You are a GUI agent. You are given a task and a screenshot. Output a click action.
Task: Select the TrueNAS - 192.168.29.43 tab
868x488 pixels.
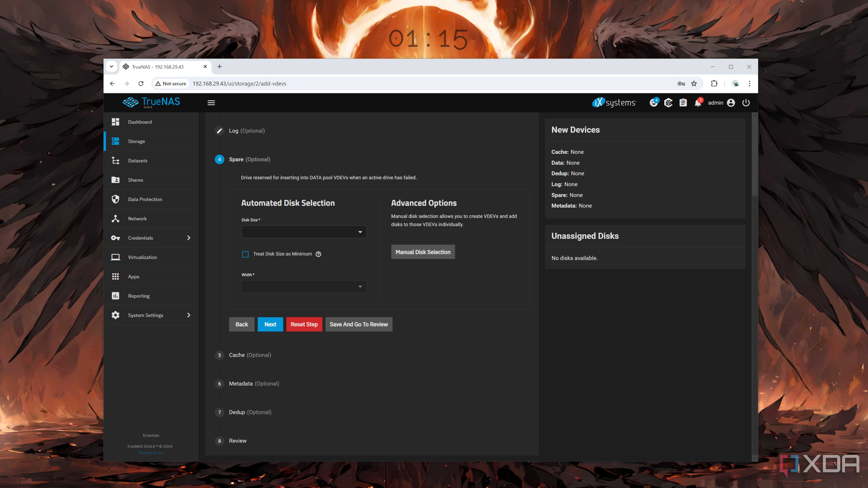165,67
